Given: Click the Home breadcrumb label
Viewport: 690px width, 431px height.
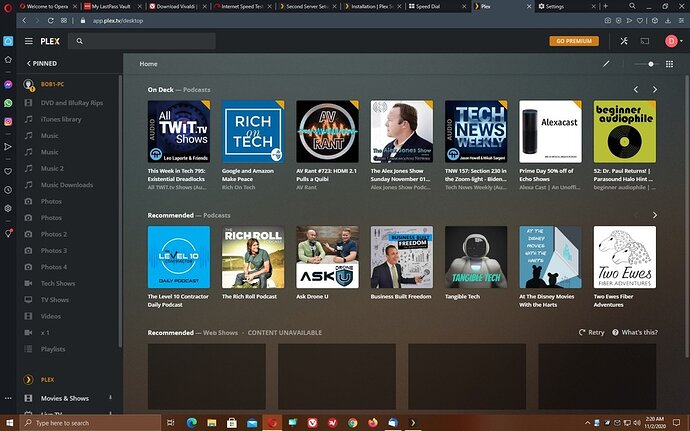Looking at the screenshot, I should (x=148, y=64).
